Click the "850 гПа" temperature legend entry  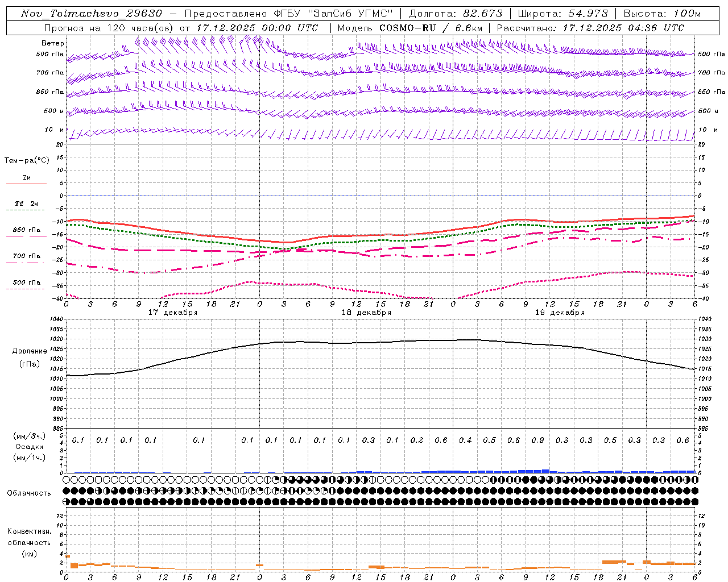point(27,230)
